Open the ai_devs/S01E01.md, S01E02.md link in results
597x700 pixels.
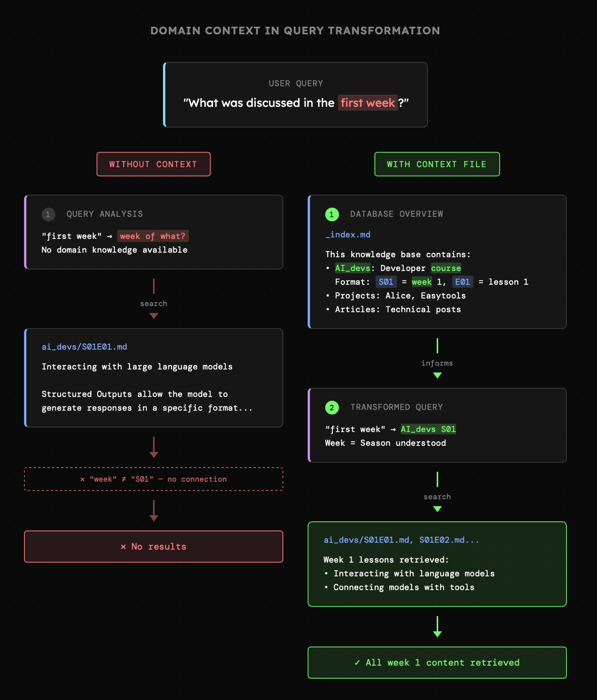coord(401,540)
